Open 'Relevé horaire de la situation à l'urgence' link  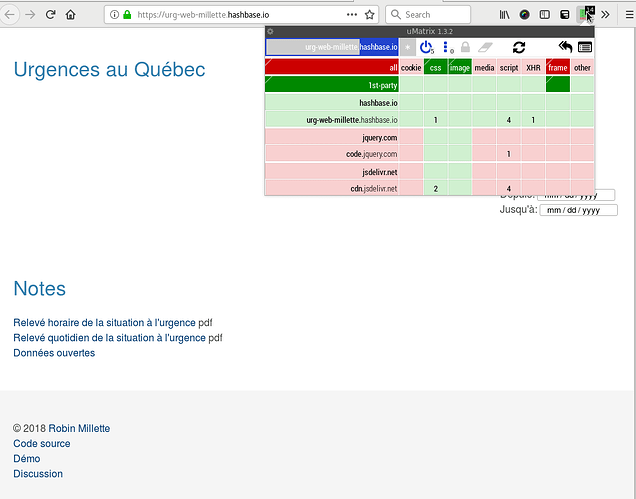tap(104, 323)
